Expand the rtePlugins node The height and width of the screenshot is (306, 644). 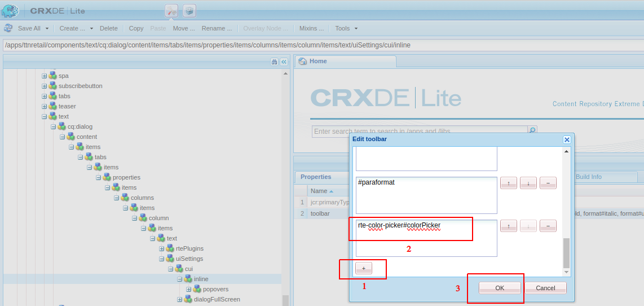(x=162, y=248)
